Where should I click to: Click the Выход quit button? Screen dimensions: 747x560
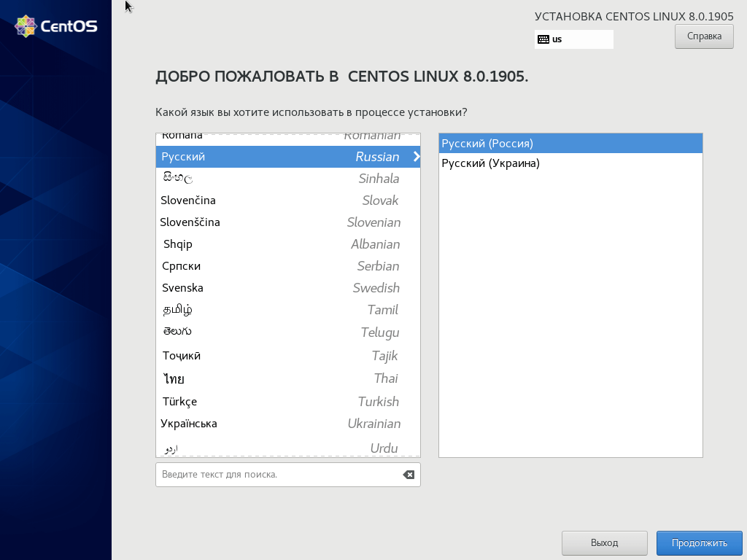pos(604,542)
